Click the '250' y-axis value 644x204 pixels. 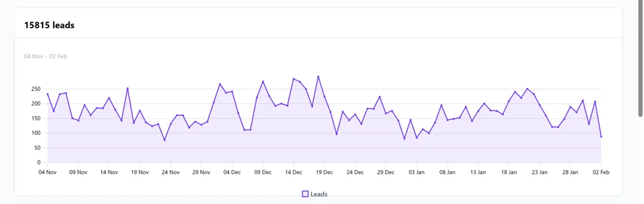tap(36, 89)
